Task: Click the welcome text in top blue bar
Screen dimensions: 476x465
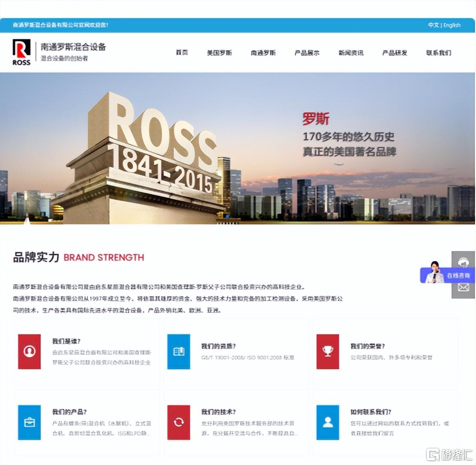Action: tap(61, 25)
